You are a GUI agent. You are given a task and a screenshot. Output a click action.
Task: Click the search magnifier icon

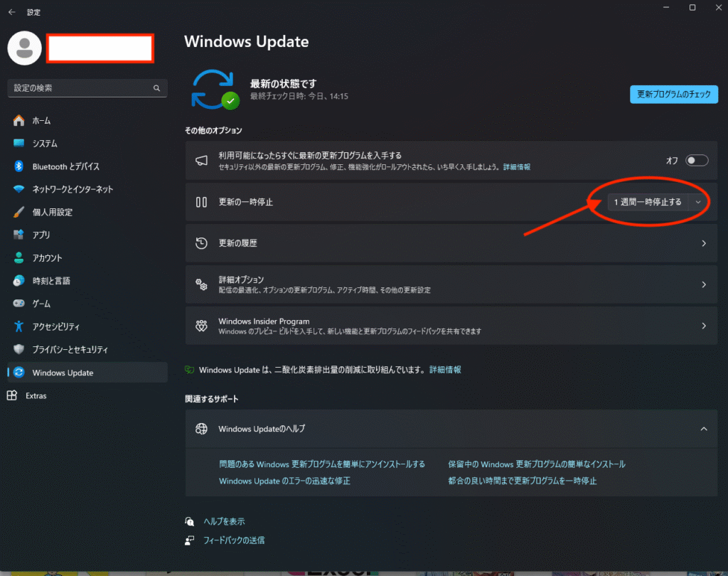pyautogui.click(x=156, y=88)
